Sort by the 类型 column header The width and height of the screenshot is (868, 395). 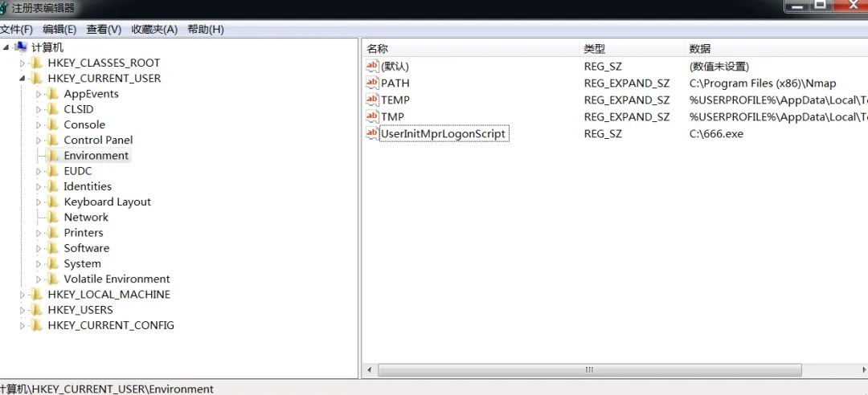594,49
